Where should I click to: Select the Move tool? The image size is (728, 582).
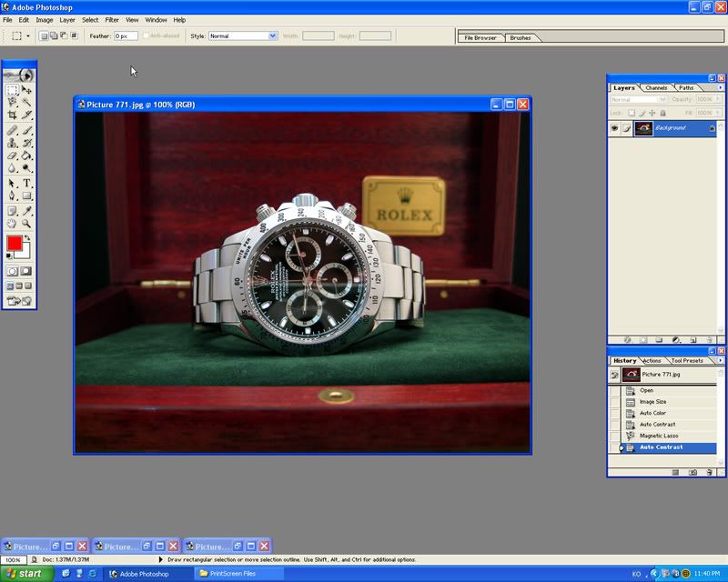(x=26, y=90)
